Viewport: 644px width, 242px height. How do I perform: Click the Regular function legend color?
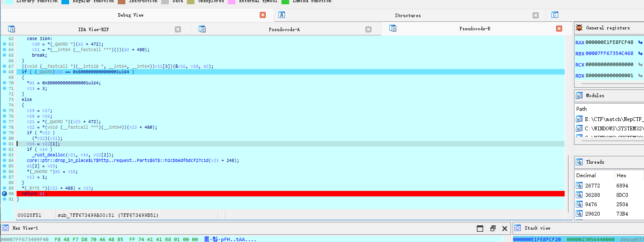click(x=65, y=2)
